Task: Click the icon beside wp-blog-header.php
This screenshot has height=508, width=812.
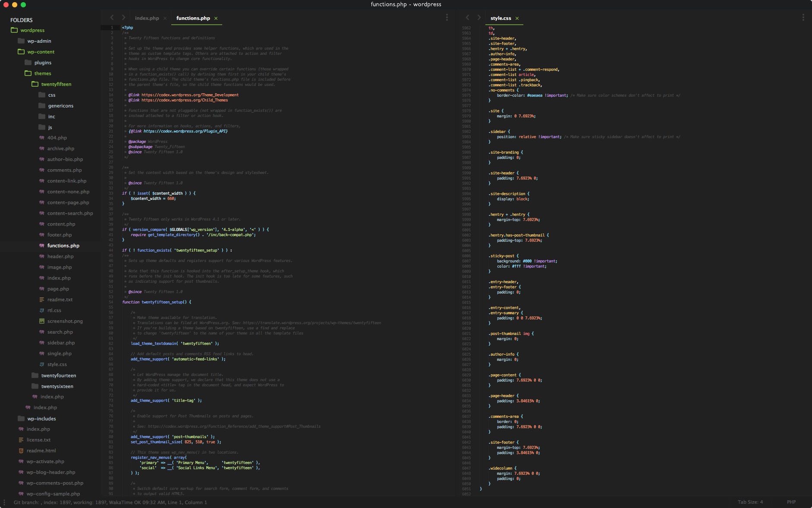Action: click(x=21, y=472)
